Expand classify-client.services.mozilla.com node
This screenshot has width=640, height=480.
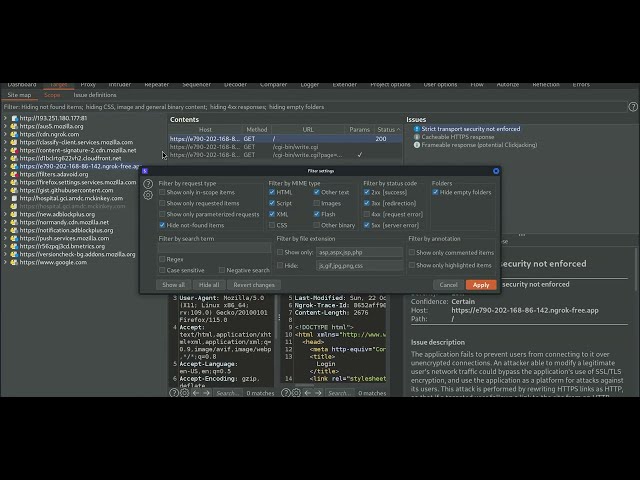(x=5, y=142)
